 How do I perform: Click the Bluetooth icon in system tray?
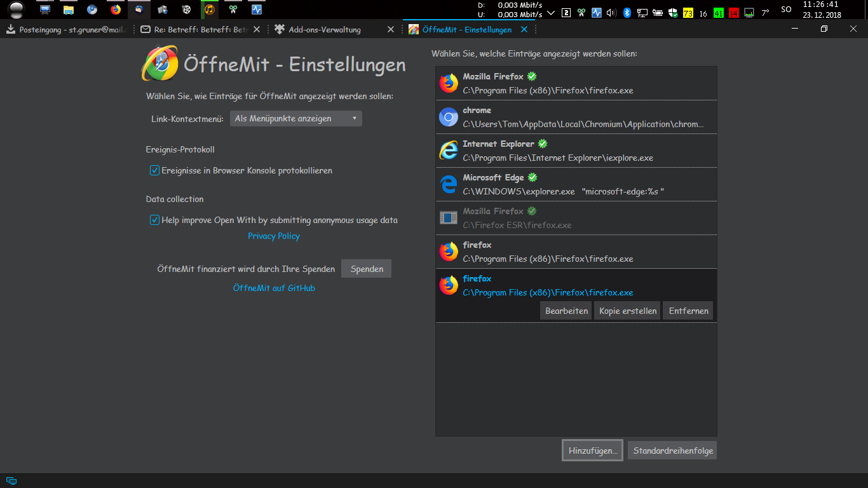tap(627, 12)
